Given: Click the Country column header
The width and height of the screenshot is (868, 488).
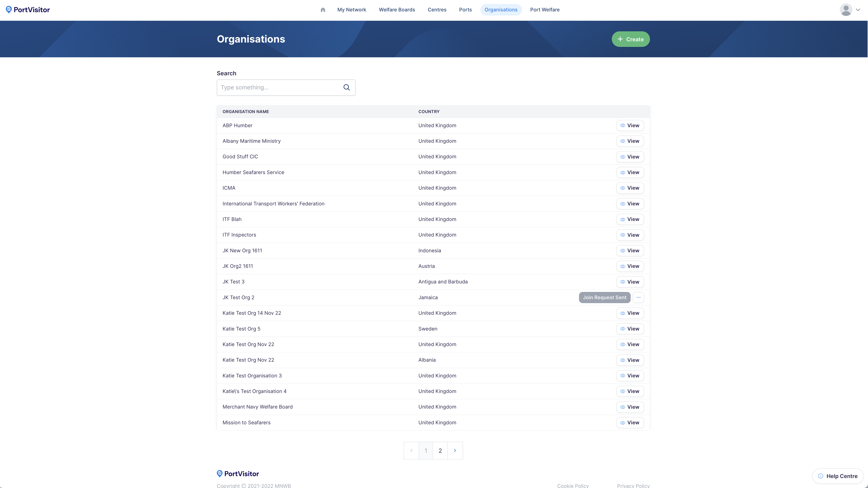Looking at the screenshot, I should 429,112.
